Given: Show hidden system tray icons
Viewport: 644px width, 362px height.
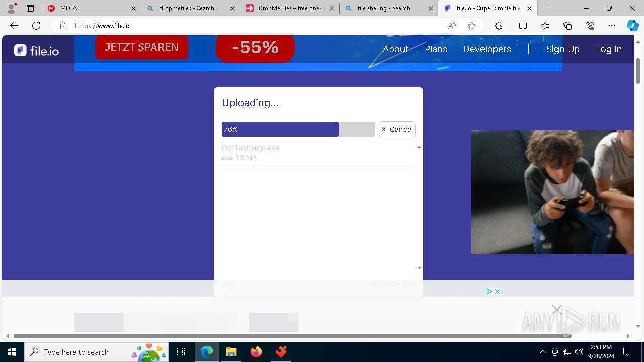Looking at the screenshot, I should click(542, 352).
